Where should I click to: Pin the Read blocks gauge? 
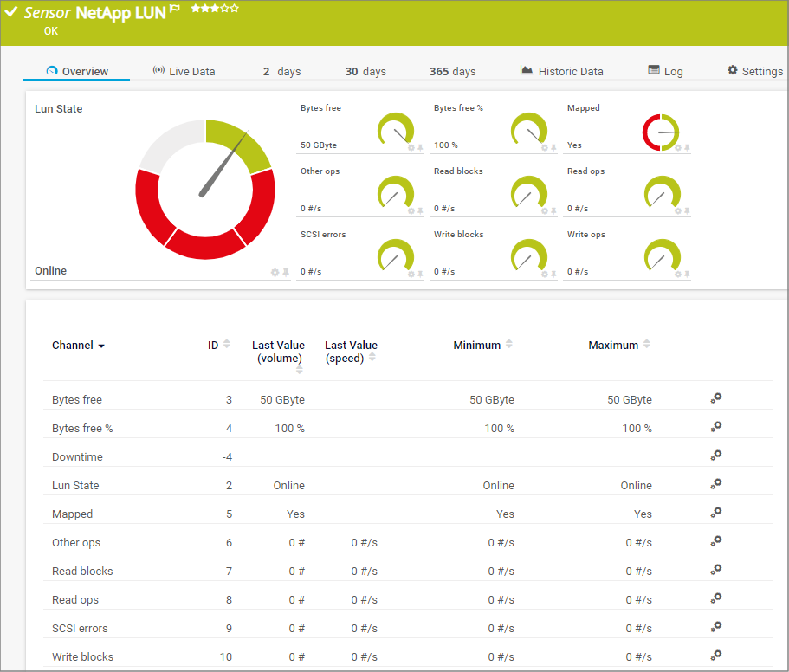(553, 210)
